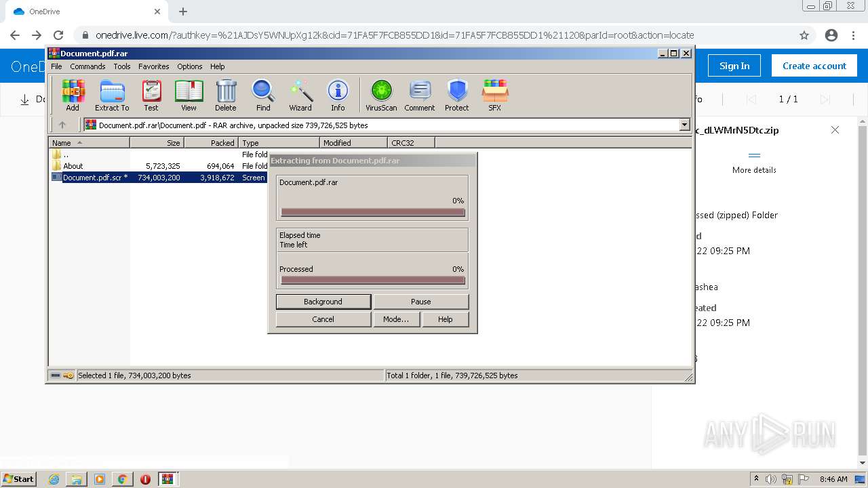Go up one folder level arrow
Screen dimensions: 868x488
[62, 125]
